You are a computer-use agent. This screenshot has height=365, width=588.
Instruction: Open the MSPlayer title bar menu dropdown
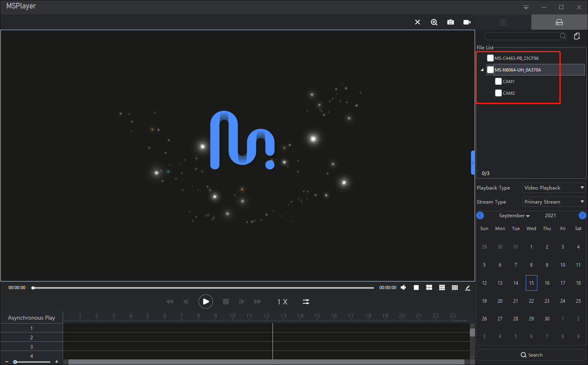pyautogui.click(x=526, y=7)
